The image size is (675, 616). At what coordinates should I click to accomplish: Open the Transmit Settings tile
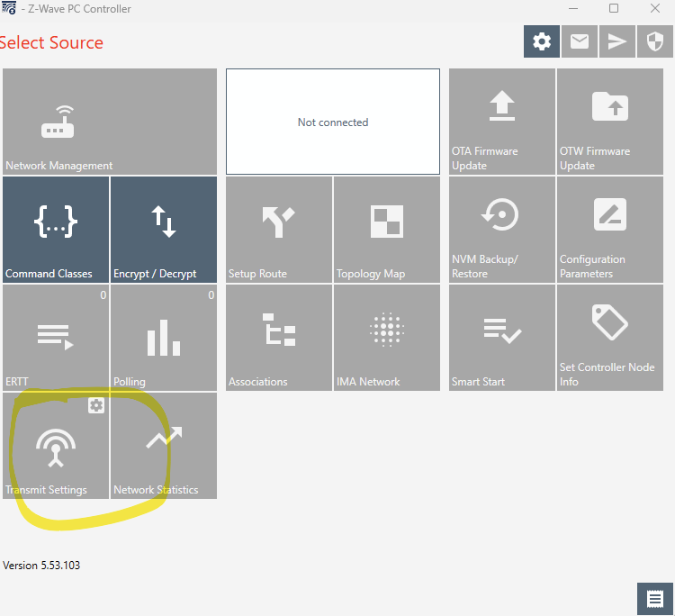coord(56,446)
